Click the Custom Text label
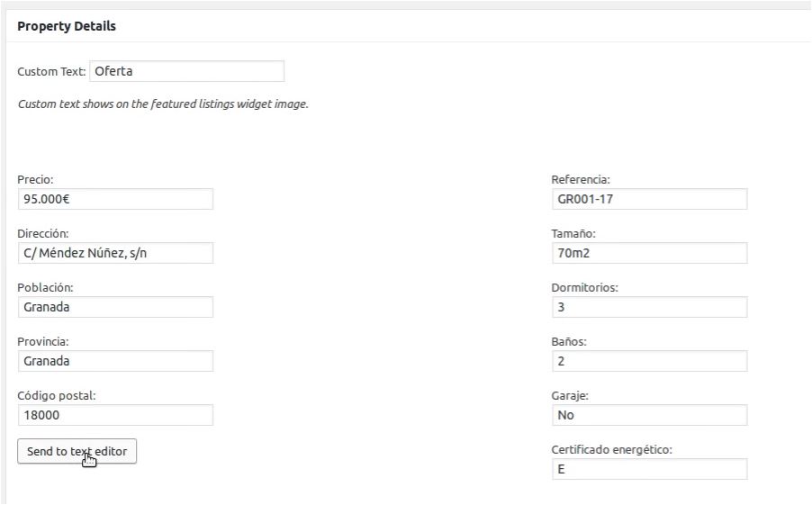Viewport: 812px width, 505px height. [51, 71]
